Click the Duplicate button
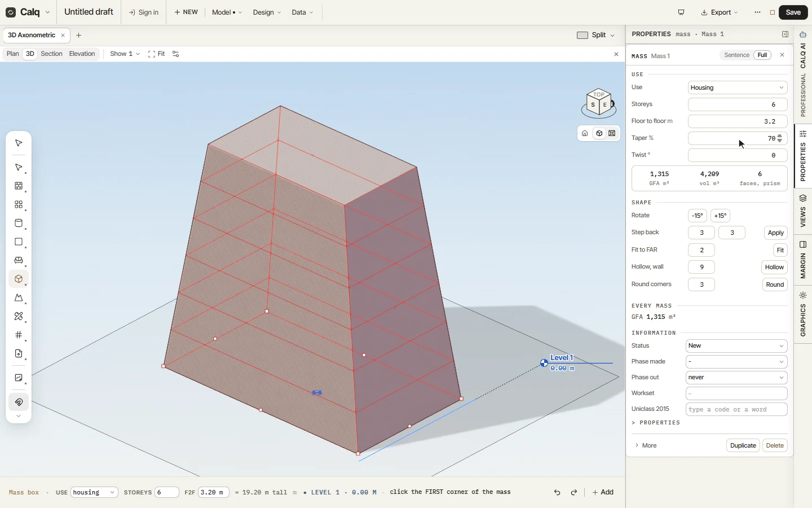Image resolution: width=812 pixels, height=508 pixels. pyautogui.click(x=743, y=446)
